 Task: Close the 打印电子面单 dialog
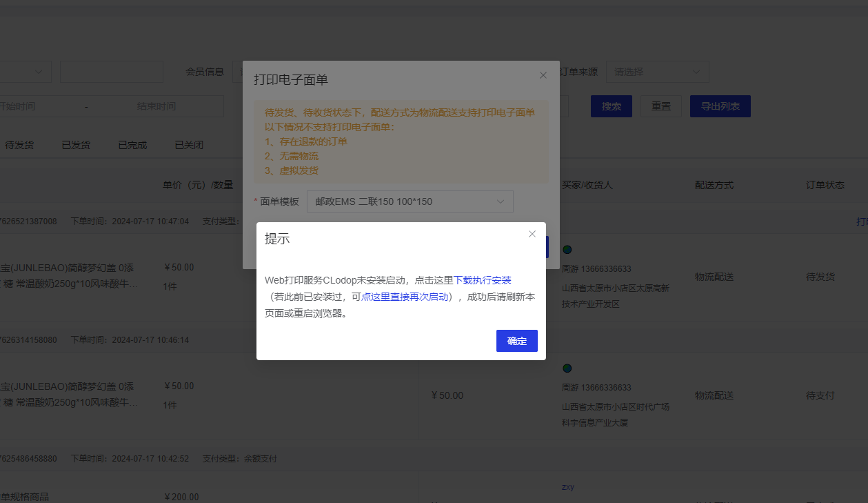[543, 75]
